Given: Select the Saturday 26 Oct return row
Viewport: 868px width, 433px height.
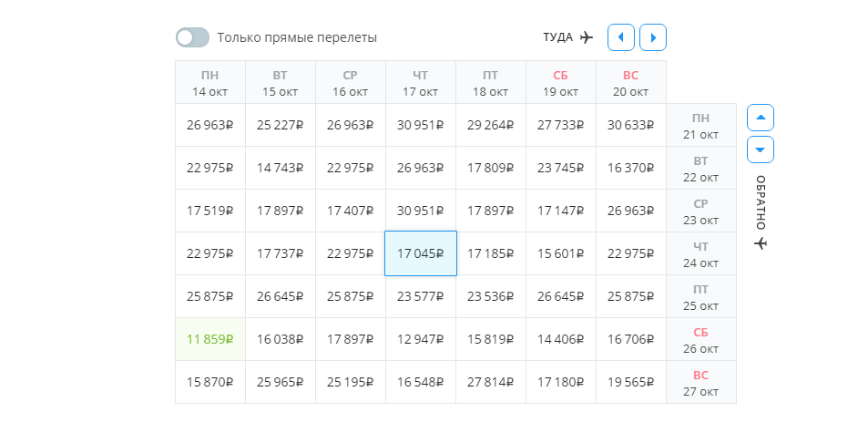Looking at the screenshot, I should tap(700, 339).
